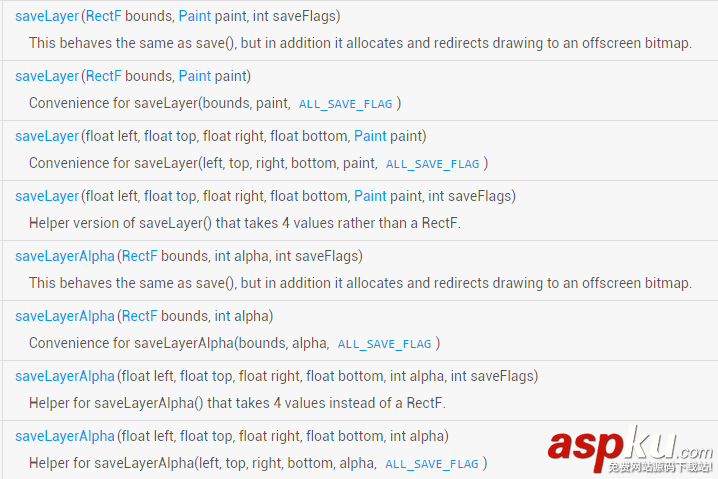Screen dimensions: 718x479
Task: Click Paint in saveLayer float overload ending 'Paint paint)'
Action: click(x=370, y=136)
